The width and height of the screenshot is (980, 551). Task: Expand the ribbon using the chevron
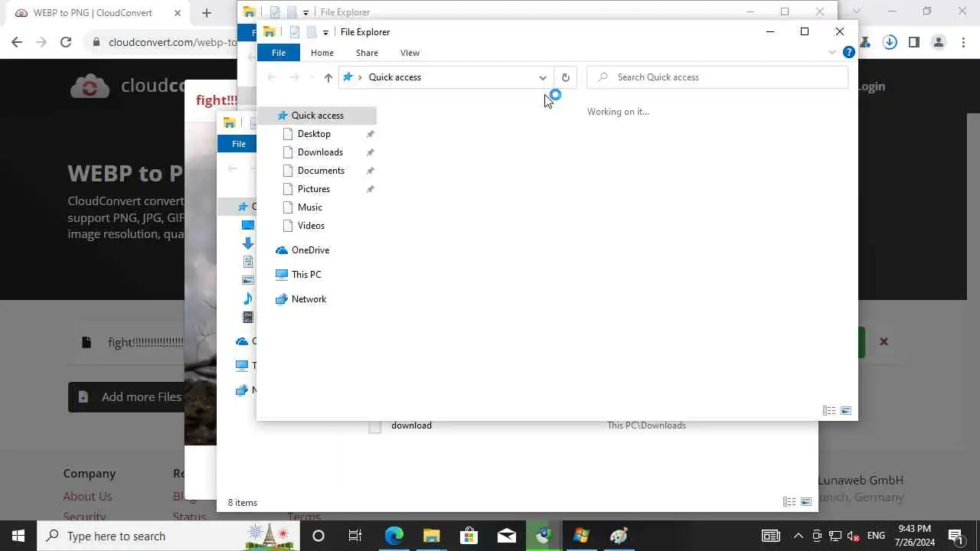pyautogui.click(x=832, y=53)
